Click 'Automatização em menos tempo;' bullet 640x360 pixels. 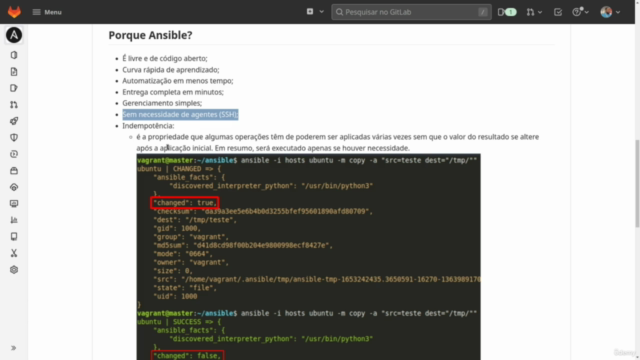178,81
